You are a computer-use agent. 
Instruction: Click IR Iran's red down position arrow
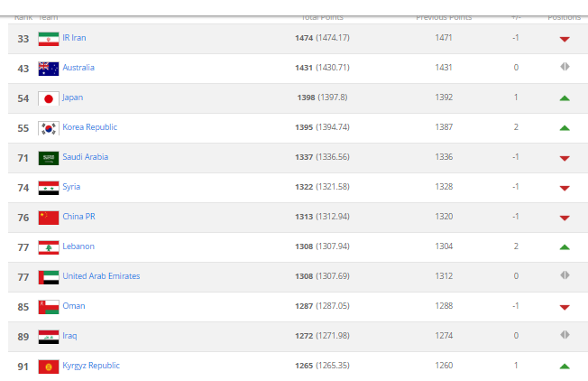coord(565,39)
